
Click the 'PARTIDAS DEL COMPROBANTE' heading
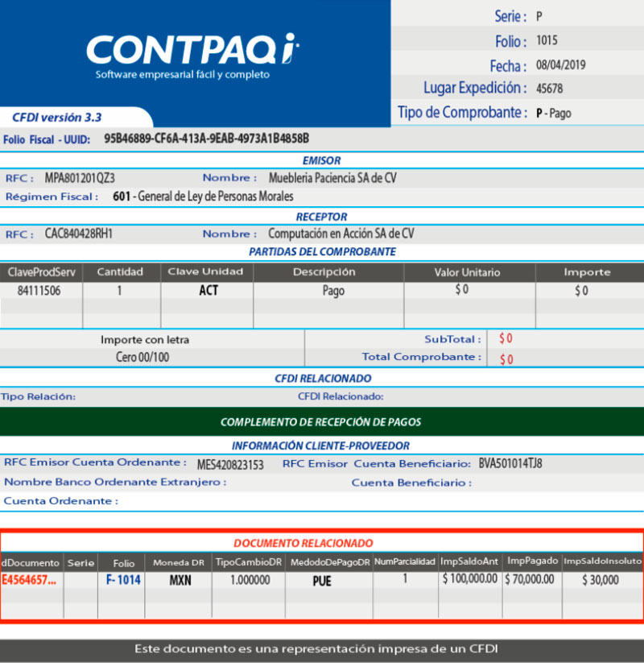pyautogui.click(x=323, y=252)
